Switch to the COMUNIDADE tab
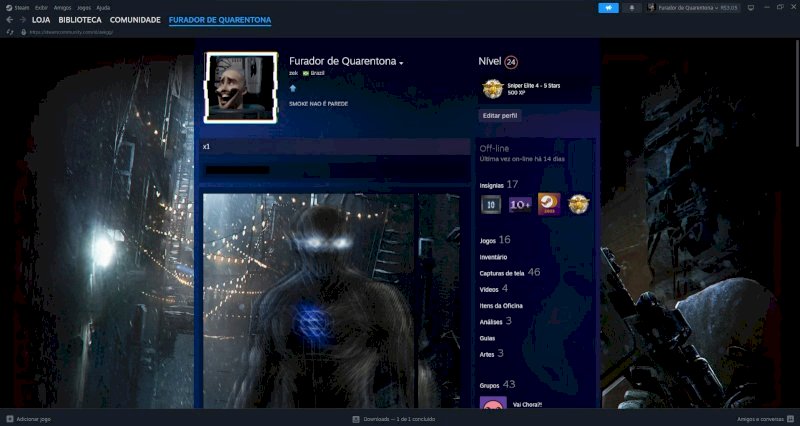 135,20
